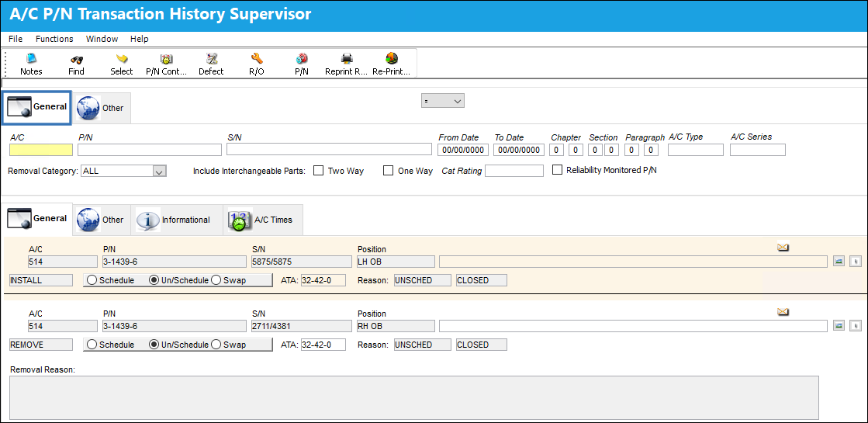The image size is (868, 423).
Task: Click P/N 3-1439-6 in LH OB record
Action: point(175,262)
